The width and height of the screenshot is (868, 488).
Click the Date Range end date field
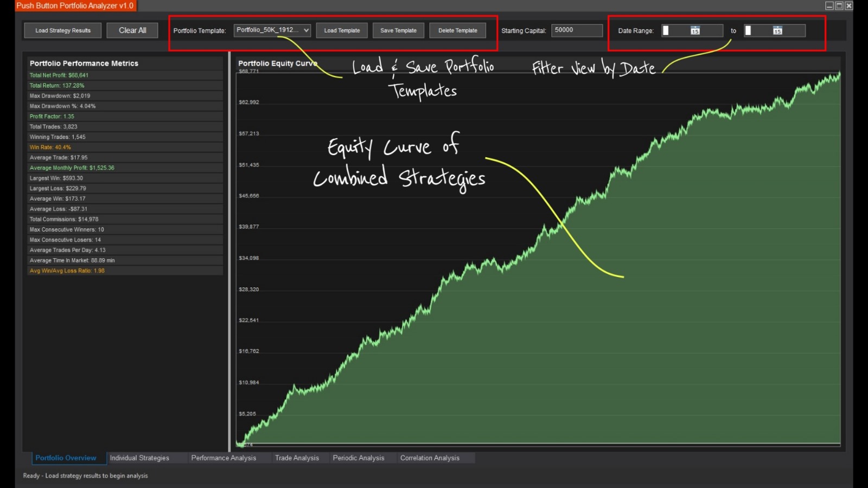click(x=758, y=31)
